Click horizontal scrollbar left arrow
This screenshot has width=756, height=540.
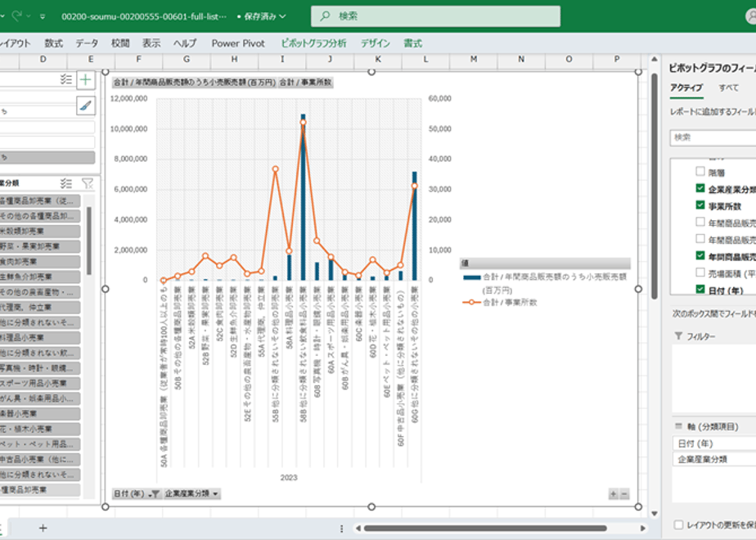pyautogui.click(x=358, y=529)
